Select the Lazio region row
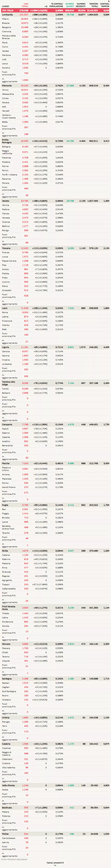The image size is (111, 868). 56,308
